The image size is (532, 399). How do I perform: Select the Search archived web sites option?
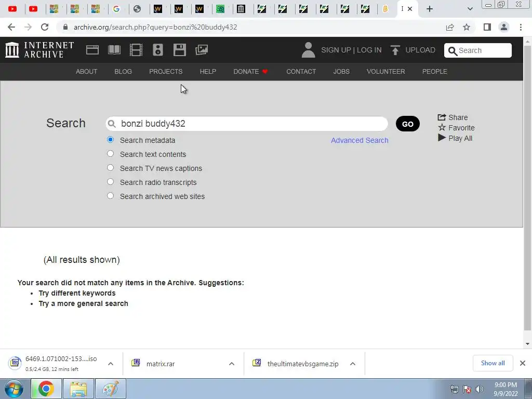coord(110,195)
